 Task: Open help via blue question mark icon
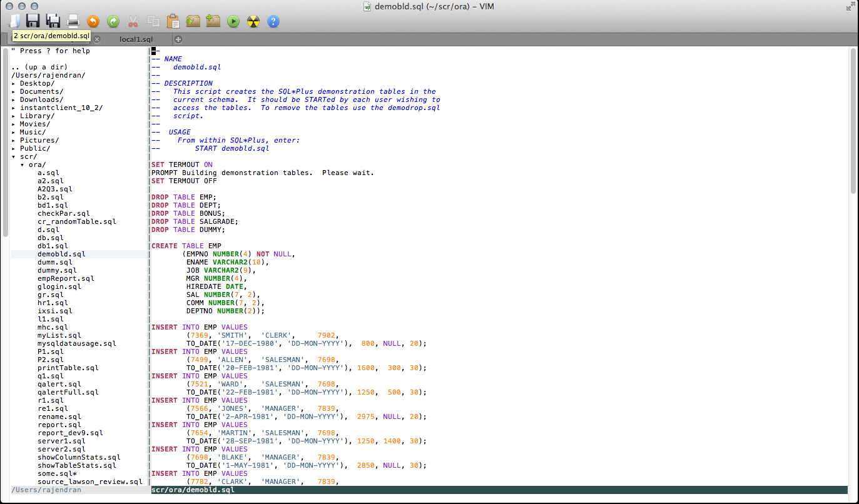273,21
